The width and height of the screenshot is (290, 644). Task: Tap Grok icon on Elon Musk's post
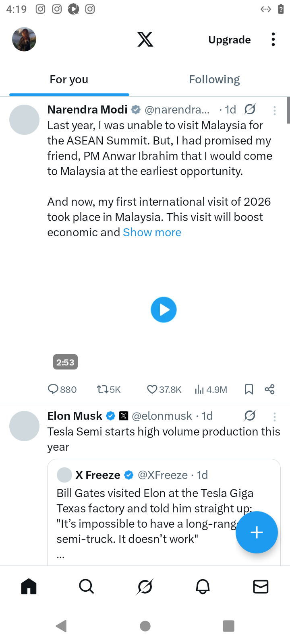[250, 416]
